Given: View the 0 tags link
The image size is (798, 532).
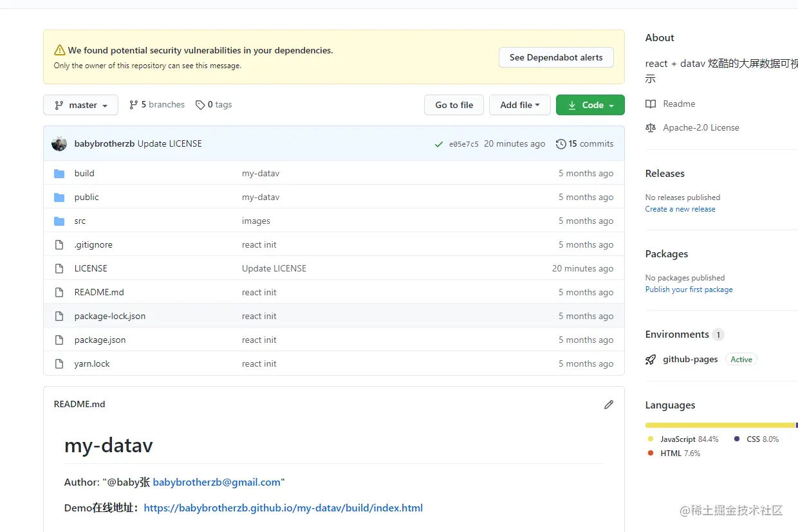Looking at the screenshot, I should click(x=214, y=104).
